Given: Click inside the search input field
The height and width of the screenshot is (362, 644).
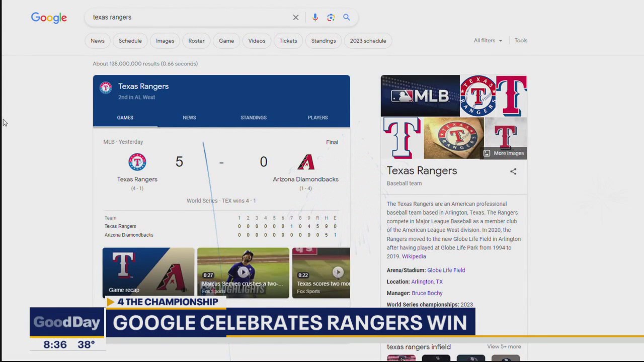Looking at the screenshot, I should click(191, 17).
